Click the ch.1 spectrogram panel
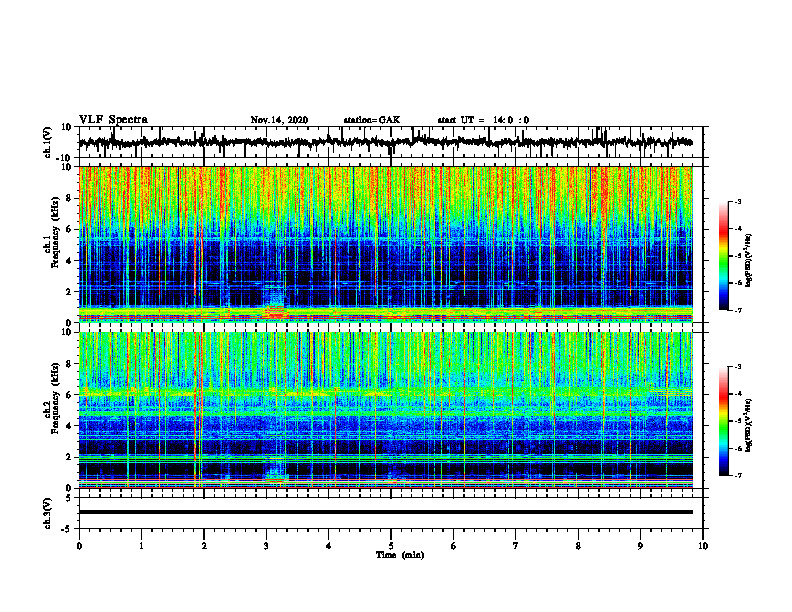 [385, 244]
